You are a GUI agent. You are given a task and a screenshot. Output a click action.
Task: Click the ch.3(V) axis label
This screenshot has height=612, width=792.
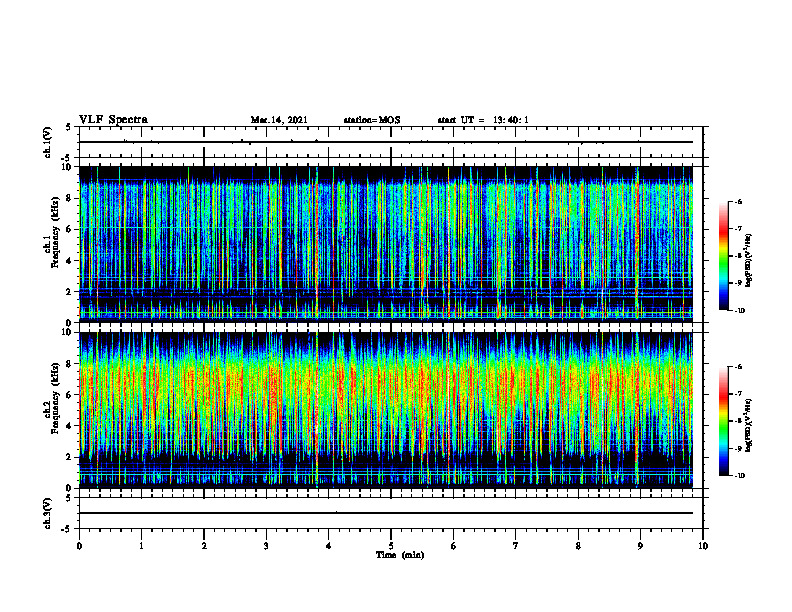pos(47,513)
